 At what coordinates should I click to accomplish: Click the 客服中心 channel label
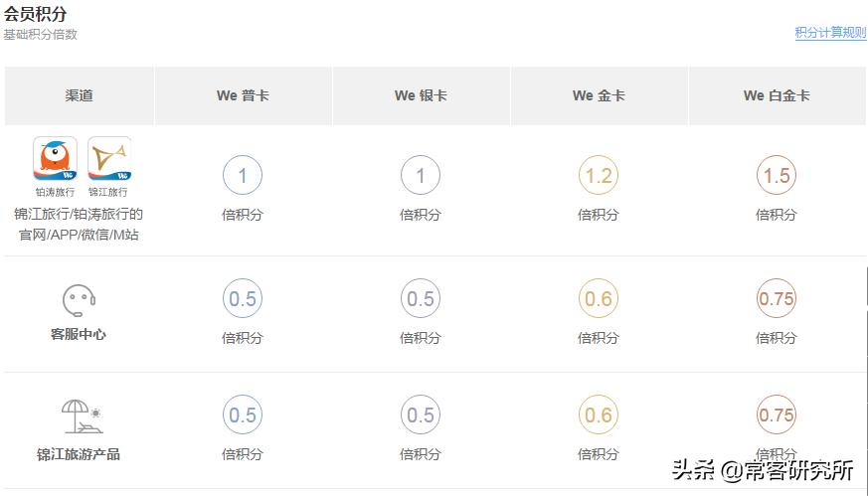79,335
